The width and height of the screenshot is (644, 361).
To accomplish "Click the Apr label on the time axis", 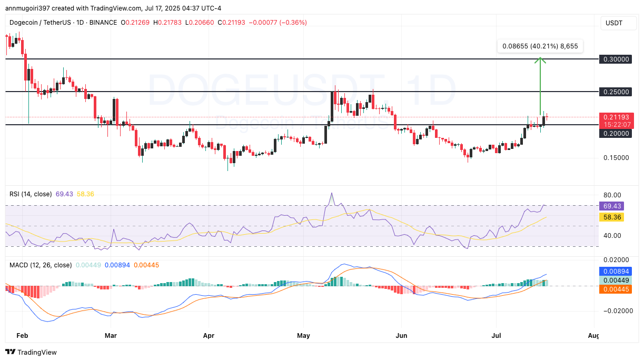I will tap(209, 335).
